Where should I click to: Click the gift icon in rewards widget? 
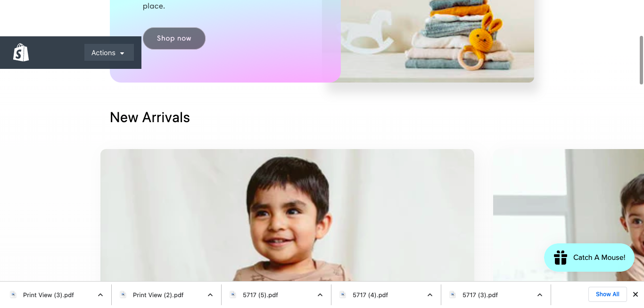click(x=561, y=258)
